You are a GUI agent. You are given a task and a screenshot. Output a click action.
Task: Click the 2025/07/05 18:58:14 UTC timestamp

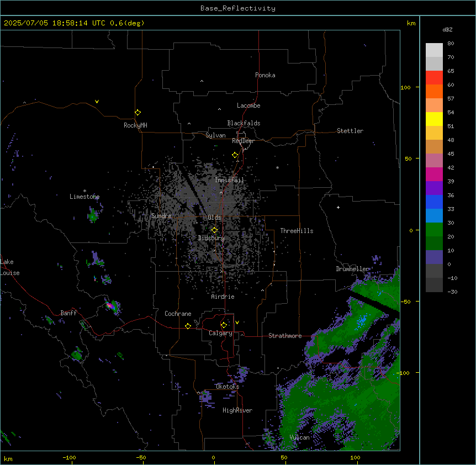[55, 23]
